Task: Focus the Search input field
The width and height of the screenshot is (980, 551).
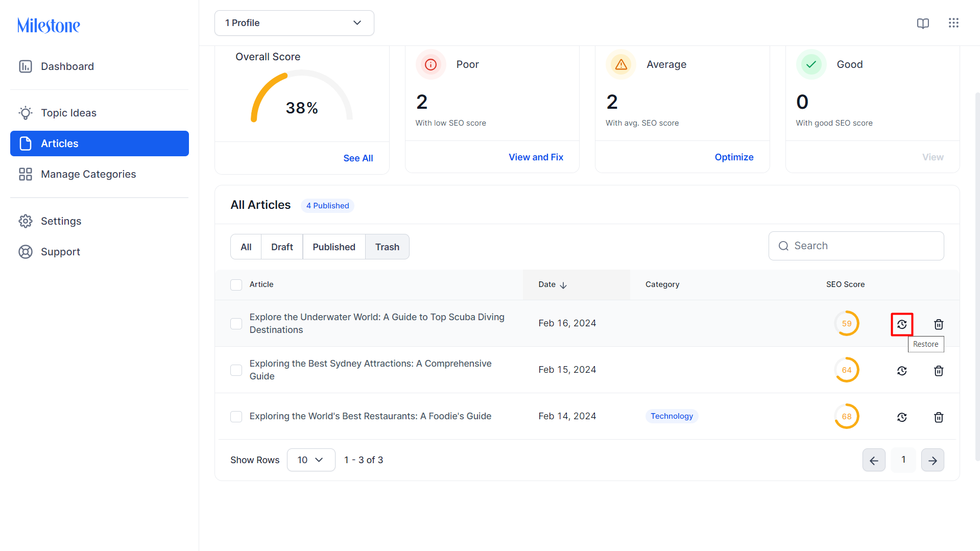Action: (856, 246)
